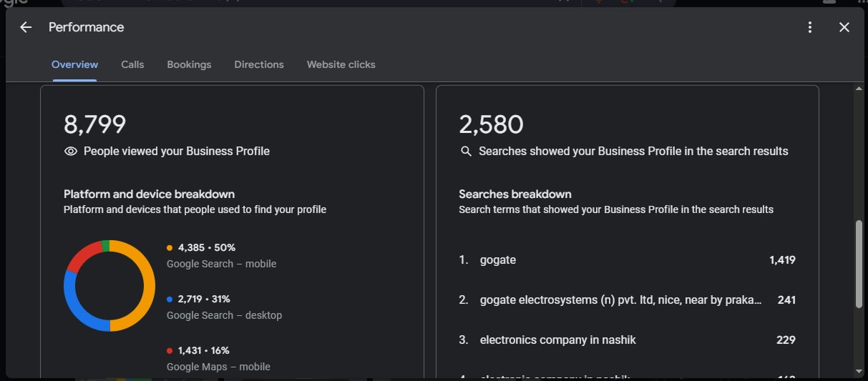Click the 'gogate electrosystems' search term row
The height and width of the screenshot is (381, 868).
pyautogui.click(x=627, y=300)
